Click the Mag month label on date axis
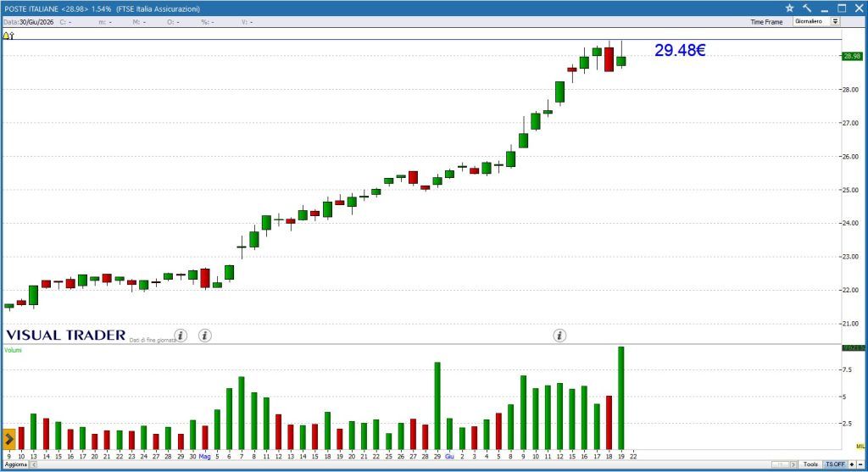 (x=205, y=457)
